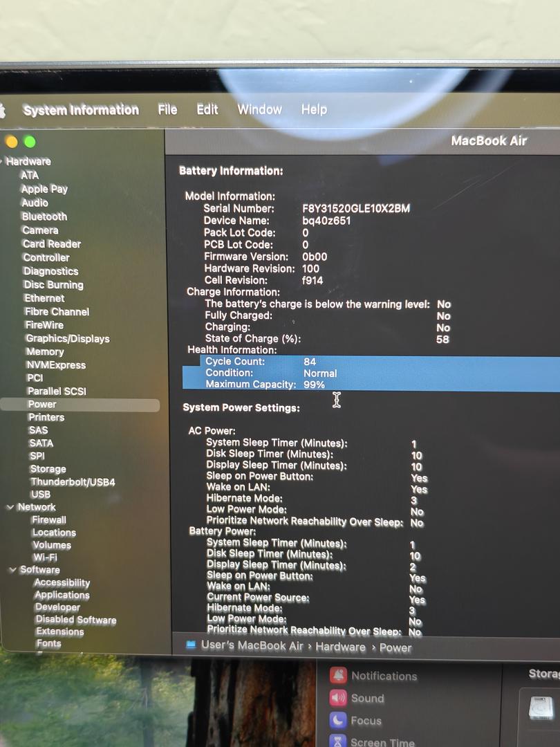Click the System Power Settings heading

pyautogui.click(x=241, y=408)
